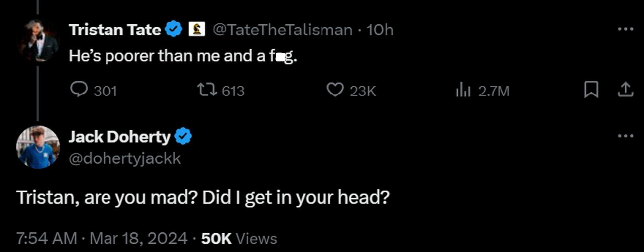Screen dimensions: 644x252
Task: Go to the Jack Doherty display name
Action: tap(119, 137)
